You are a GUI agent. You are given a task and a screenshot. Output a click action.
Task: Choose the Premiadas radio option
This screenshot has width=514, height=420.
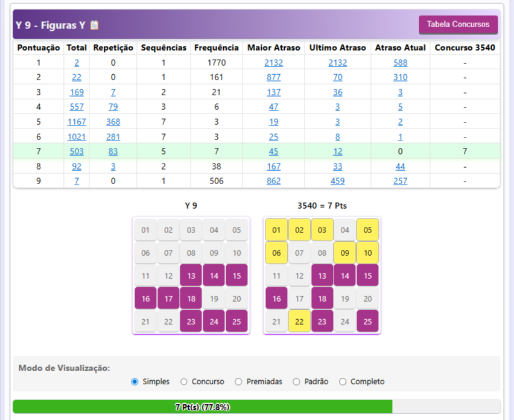point(238,381)
